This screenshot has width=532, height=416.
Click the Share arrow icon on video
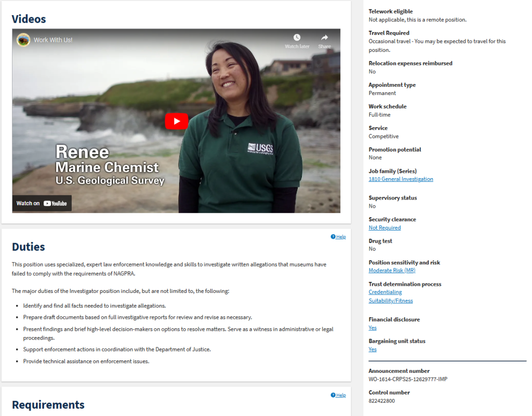(324, 38)
